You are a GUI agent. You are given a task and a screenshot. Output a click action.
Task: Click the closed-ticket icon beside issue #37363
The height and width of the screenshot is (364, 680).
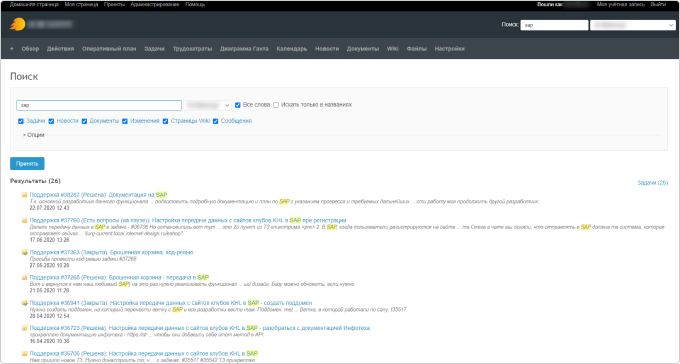click(x=25, y=252)
